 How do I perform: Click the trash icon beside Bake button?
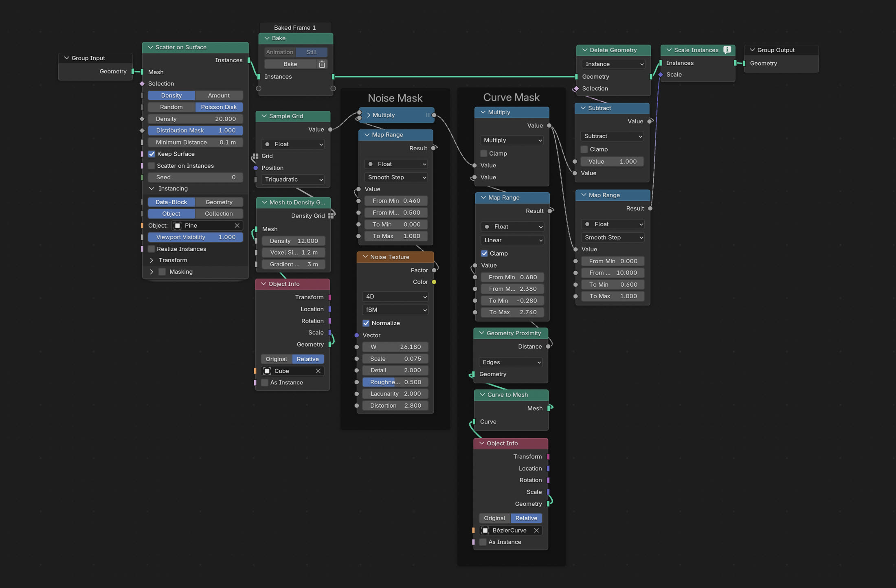point(322,64)
